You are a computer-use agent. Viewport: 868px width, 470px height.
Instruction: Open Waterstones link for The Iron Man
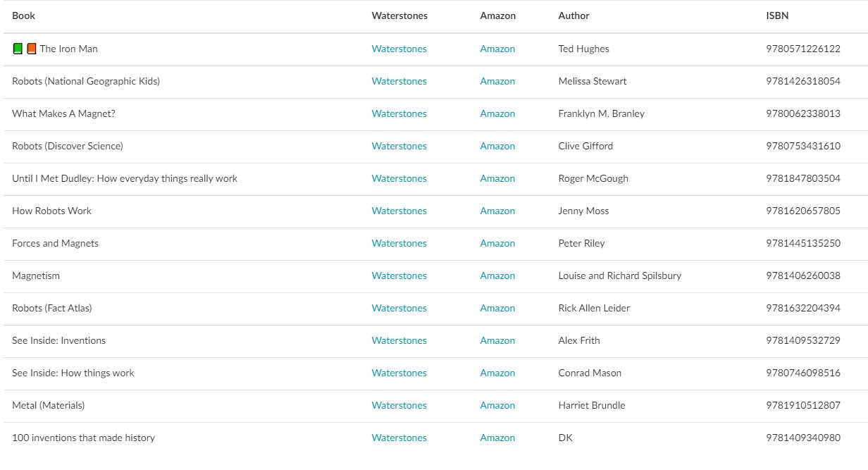click(x=399, y=49)
